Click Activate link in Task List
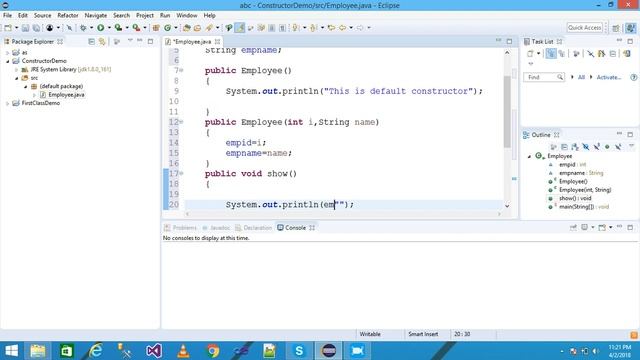The width and height of the screenshot is (640, 360). tap(609, 77)
